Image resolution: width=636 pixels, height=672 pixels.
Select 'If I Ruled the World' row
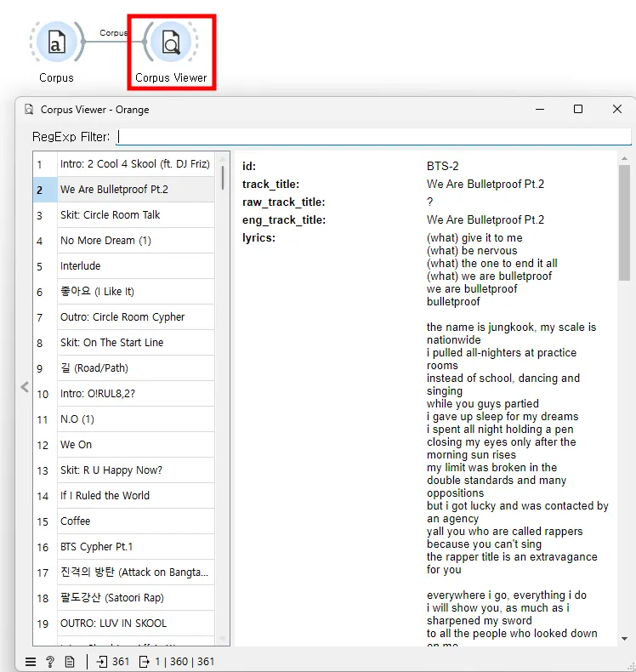(x=135, y=495)
